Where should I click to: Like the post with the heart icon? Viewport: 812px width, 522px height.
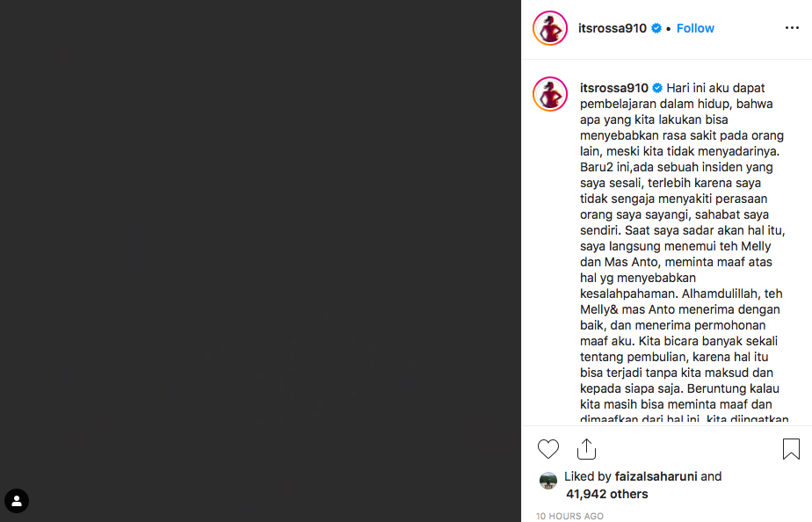[x=547, y=449]
